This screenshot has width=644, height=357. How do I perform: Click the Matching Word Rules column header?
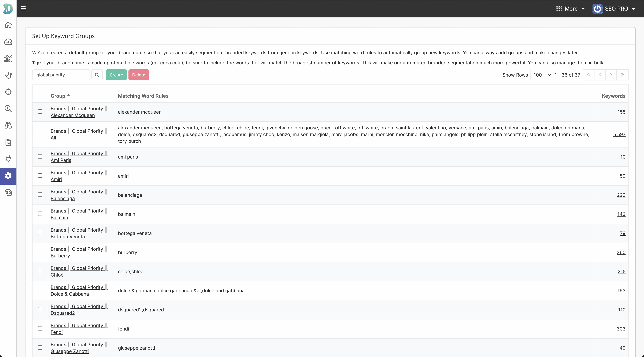pos(143,96)
